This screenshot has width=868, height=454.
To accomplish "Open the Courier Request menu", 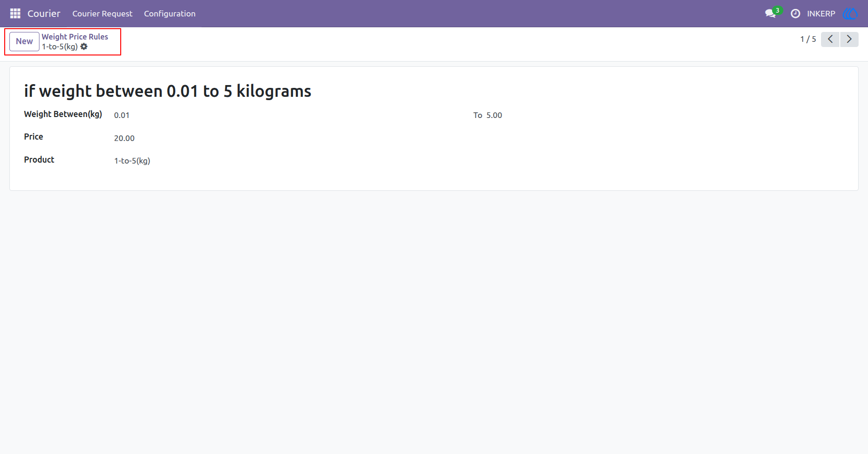I will pyautogui.click(x=102, y=14).
